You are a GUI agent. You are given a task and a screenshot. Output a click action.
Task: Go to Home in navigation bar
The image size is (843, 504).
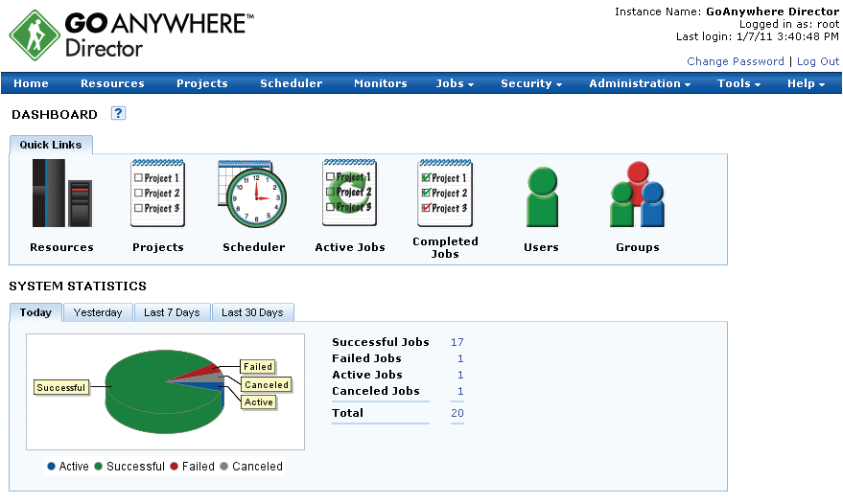point(32,83)
